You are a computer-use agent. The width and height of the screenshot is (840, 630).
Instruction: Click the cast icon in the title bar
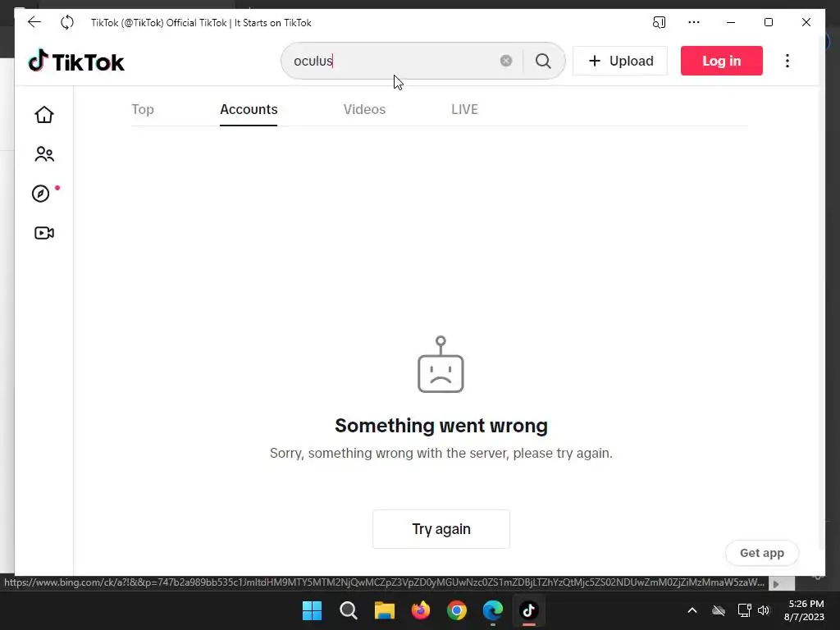[x=659, y=22]
